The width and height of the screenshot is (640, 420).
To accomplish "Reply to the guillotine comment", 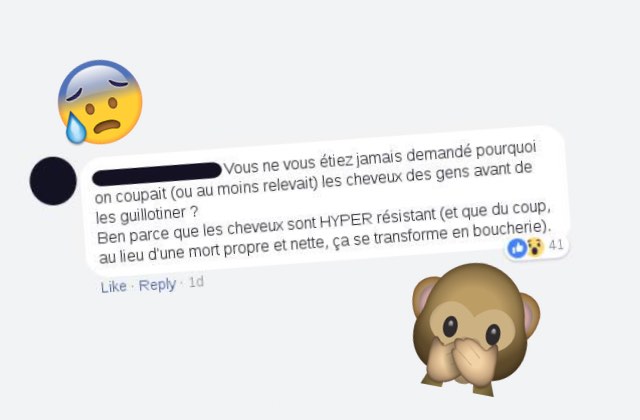I will (157, 285).
